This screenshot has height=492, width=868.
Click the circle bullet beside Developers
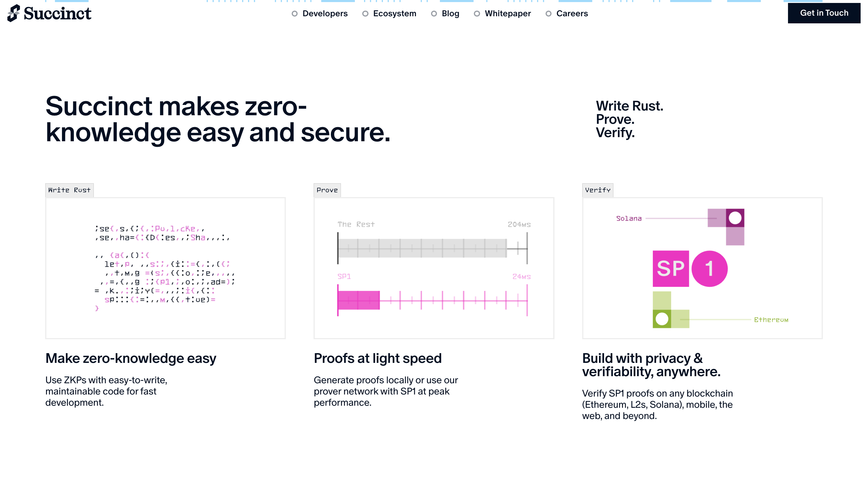(x=294, y=14)
